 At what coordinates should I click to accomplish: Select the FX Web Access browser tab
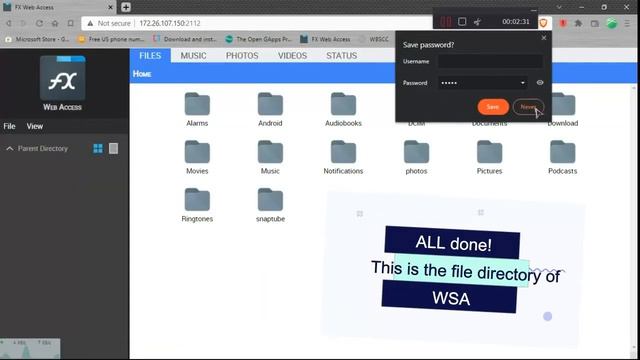point(58,7)
